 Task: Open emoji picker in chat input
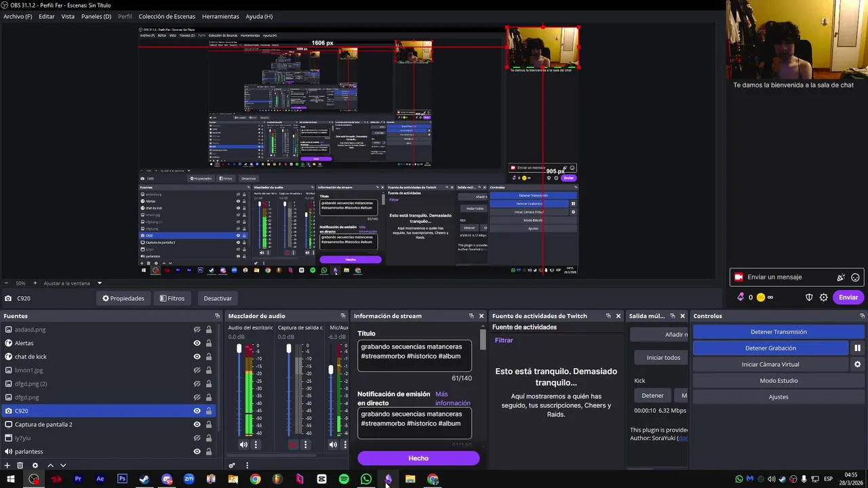click(x=855, y=277)
